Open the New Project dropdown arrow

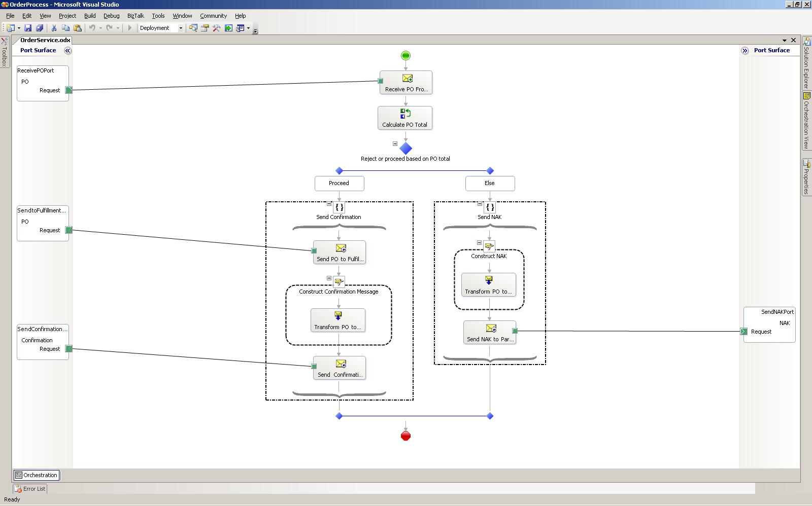pos(19,28)
